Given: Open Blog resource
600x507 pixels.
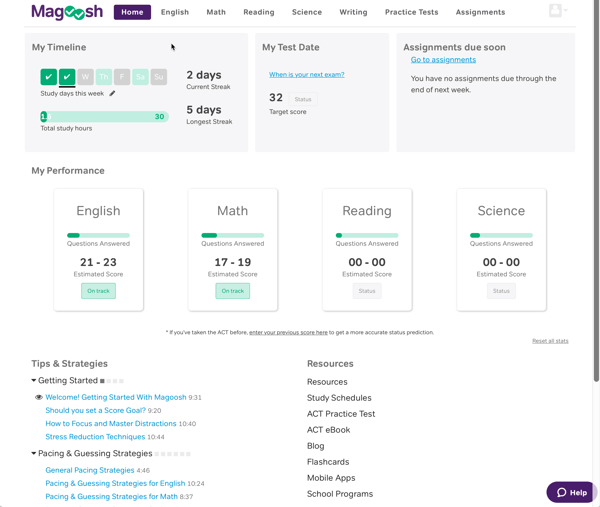Looking at the screenshot, I should [315, 446].
